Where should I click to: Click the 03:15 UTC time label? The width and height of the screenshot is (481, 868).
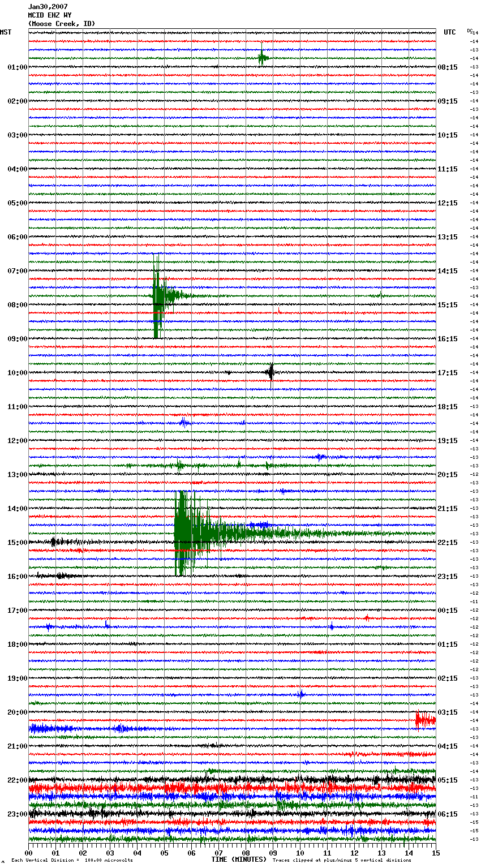448,712
